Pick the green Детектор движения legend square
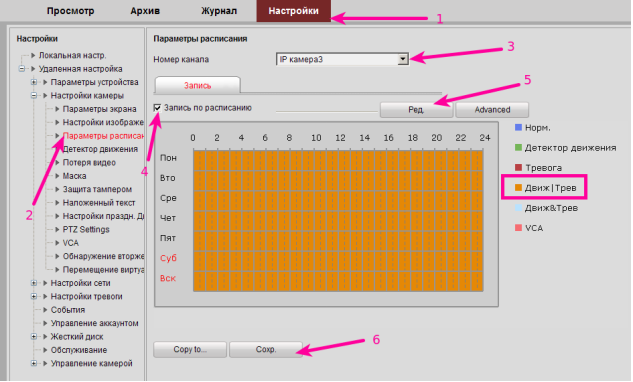This screenshot has width=633, height=382. (x=519, y=147)
